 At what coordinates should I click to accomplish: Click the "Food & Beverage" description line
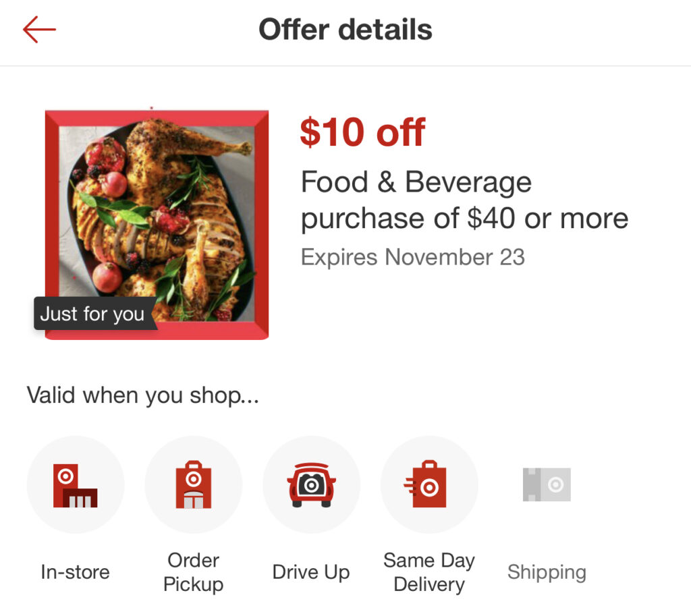tap(416, 182)
